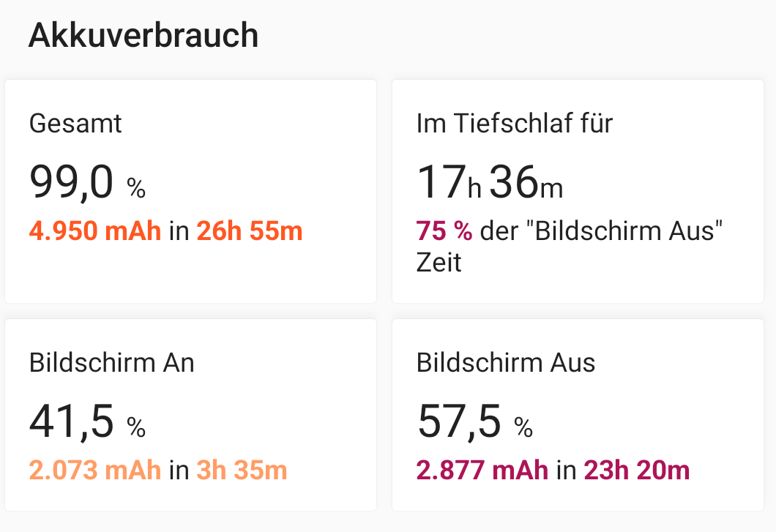The width and height of the screenshot is (776, 532).
Task: Tap the Gesamt card title
Action: 75,123
